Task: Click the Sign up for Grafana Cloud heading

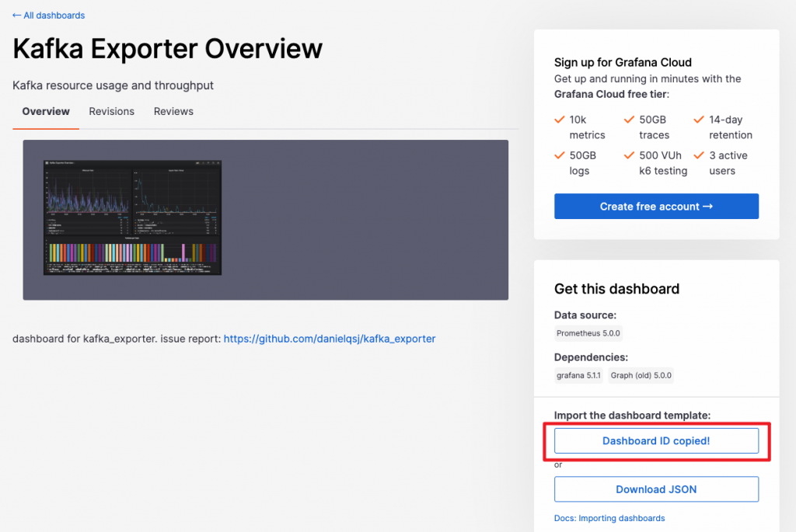Action: [x=623, y=62]
